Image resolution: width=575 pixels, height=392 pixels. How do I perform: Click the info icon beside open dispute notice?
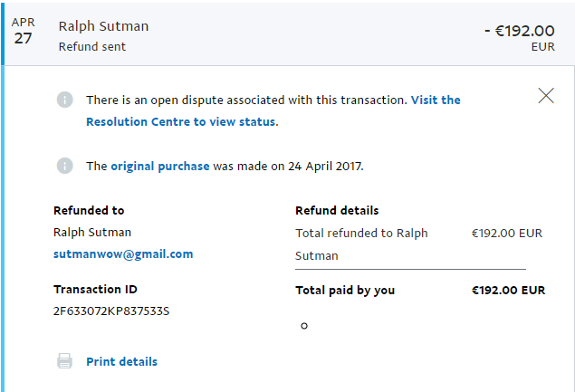point(64,100)
